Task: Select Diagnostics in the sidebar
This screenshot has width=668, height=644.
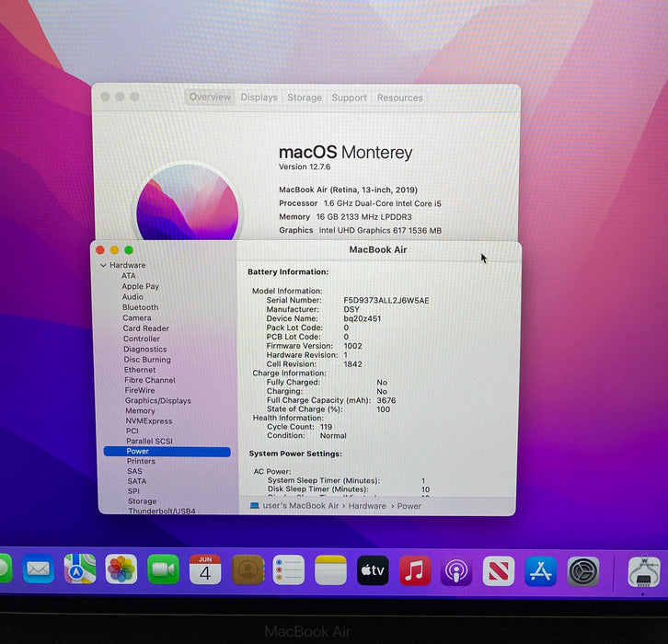Action: click(x=145, y=350)
